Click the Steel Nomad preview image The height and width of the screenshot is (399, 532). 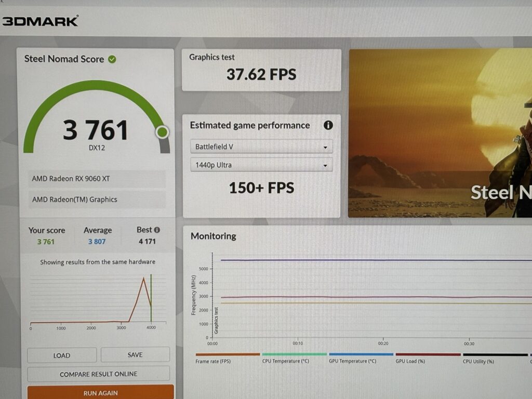(440, 132)
